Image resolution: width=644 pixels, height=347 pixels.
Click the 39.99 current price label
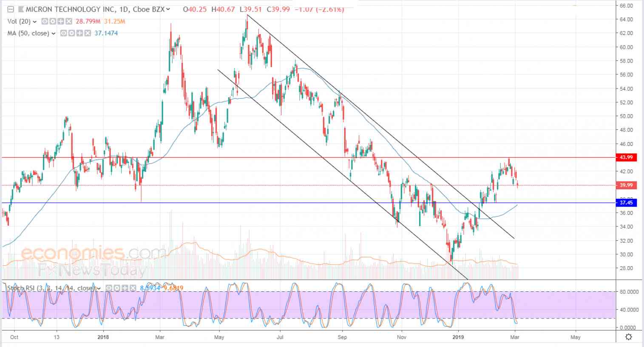[x=627, y=185]
